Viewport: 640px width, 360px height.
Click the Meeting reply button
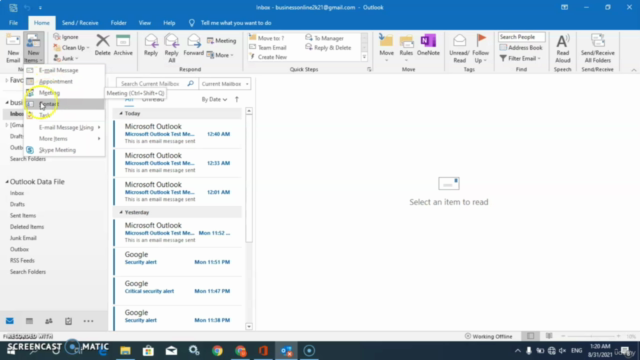coord(221,40)
